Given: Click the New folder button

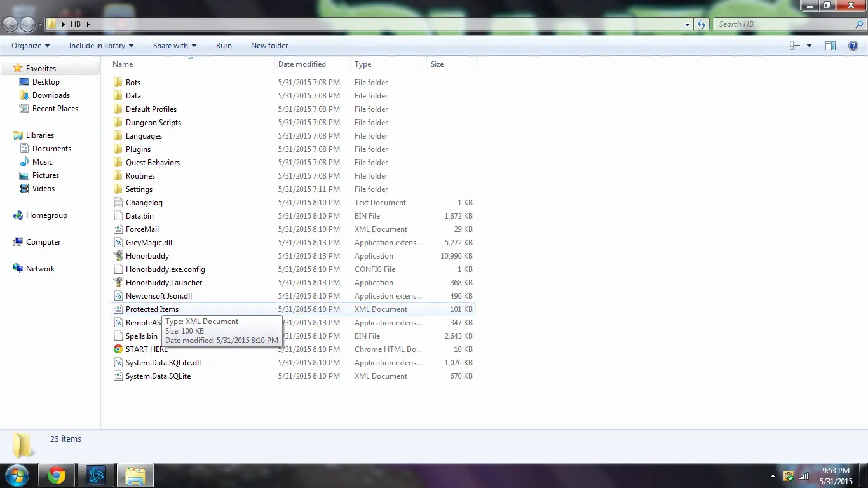Looking at the screenshot, I should pos(269,46).
